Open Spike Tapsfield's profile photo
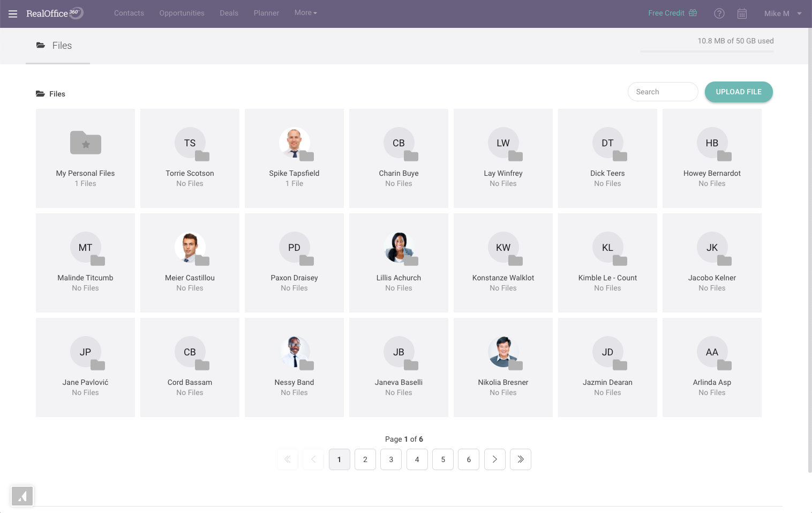 [x=294, y=143]
